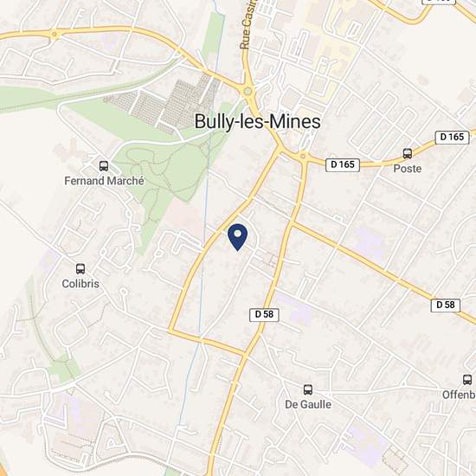The height and width of the screenshot is (476, 476).
Task: Click the roundabout at top-left yellow road
Action: (x=54, y=35)
